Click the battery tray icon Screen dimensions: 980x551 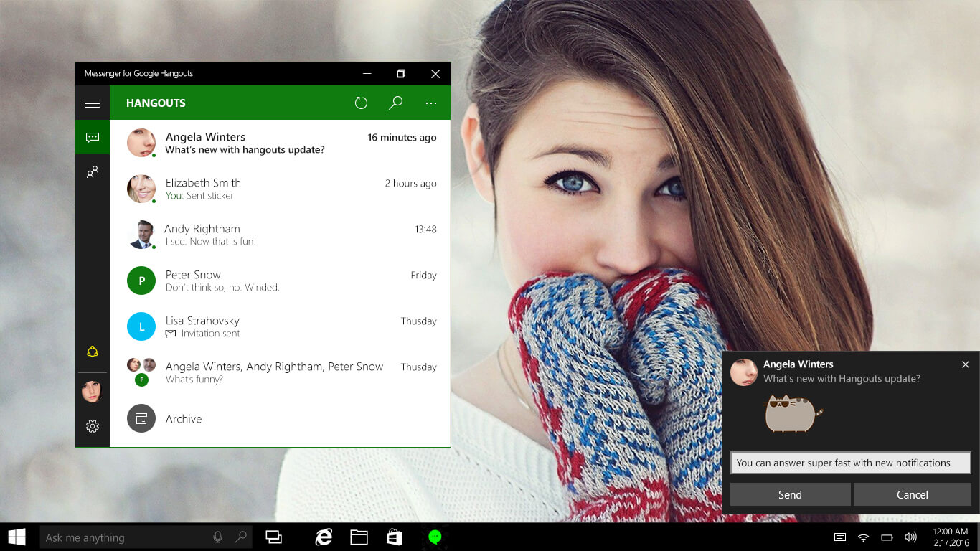[x=887, y=537]
